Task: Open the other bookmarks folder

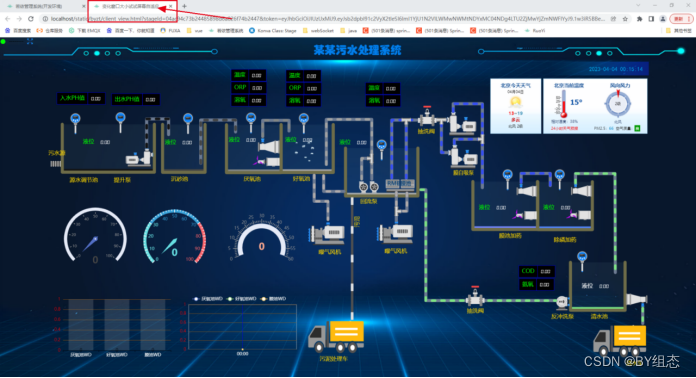Action: (x=679, y=31)
